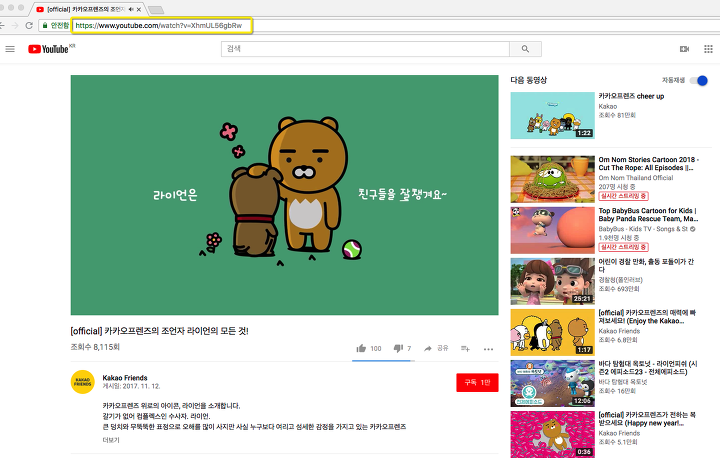Viewport: 720px width, 460px height.
Task: Click the Kakao channel name under cheer up
Action: (x=608, y=106)
